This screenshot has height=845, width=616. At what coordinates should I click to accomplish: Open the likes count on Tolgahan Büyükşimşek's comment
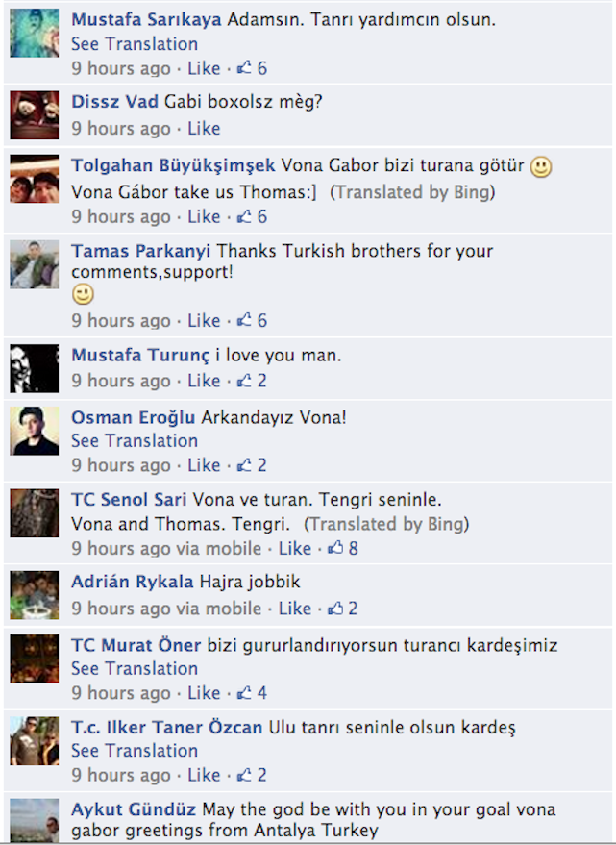coord(252,216)
